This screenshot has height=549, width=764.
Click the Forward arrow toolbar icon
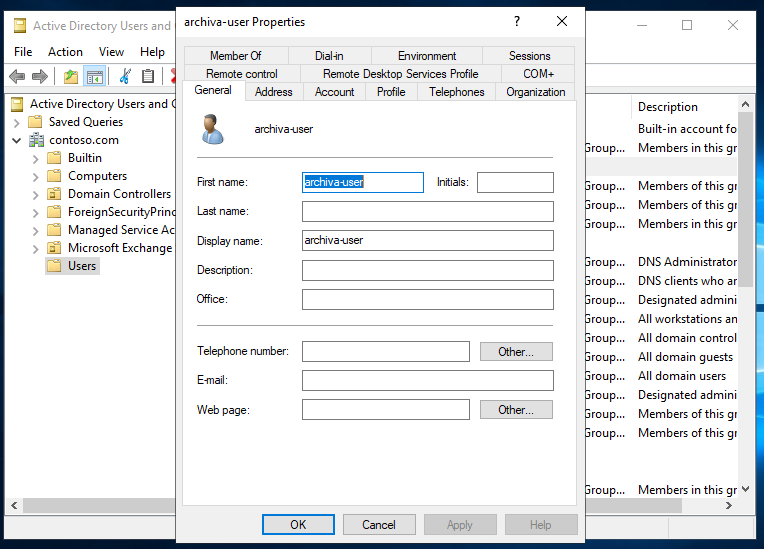click(40, 76)
